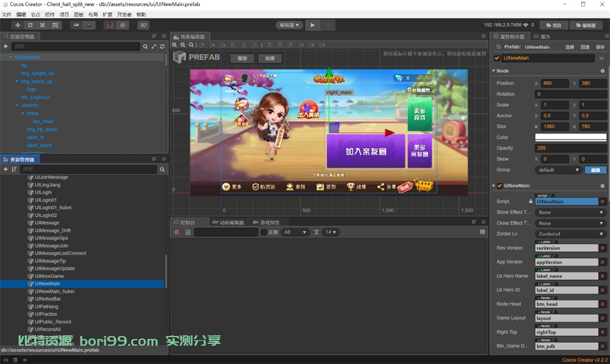Open the 节点 menu
This screenshot has height=364, width=610.
pos(35,15)
